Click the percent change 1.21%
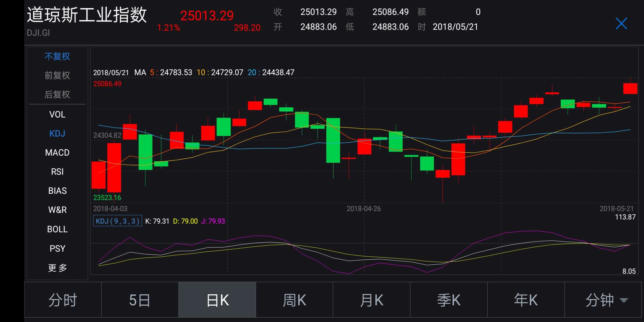Viewport: 644px width, 322px height. 169,28
